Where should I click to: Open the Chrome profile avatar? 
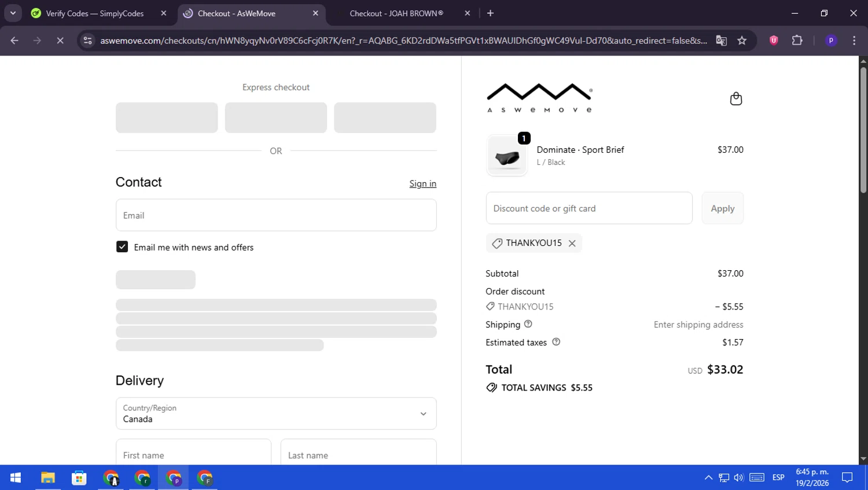(x=831, y=40)
